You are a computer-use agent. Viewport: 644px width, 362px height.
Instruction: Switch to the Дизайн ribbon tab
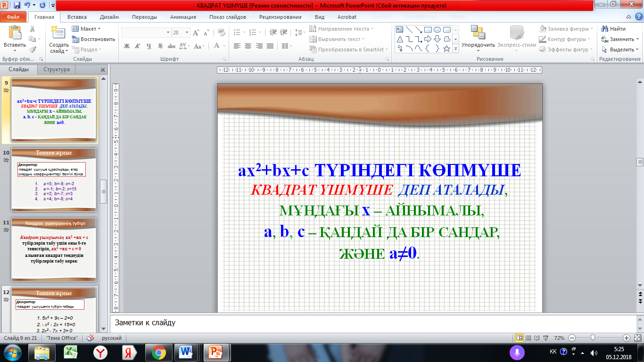109,17
